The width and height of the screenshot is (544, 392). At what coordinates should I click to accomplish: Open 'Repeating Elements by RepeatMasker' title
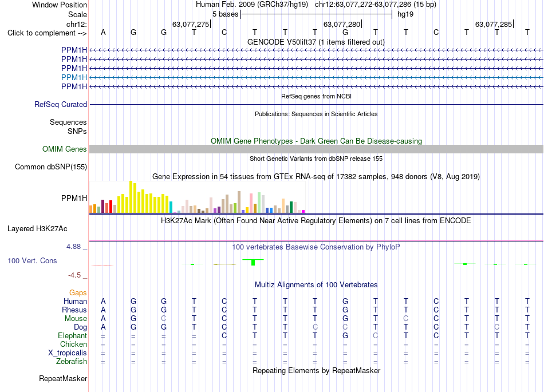(x=316, y=370)
